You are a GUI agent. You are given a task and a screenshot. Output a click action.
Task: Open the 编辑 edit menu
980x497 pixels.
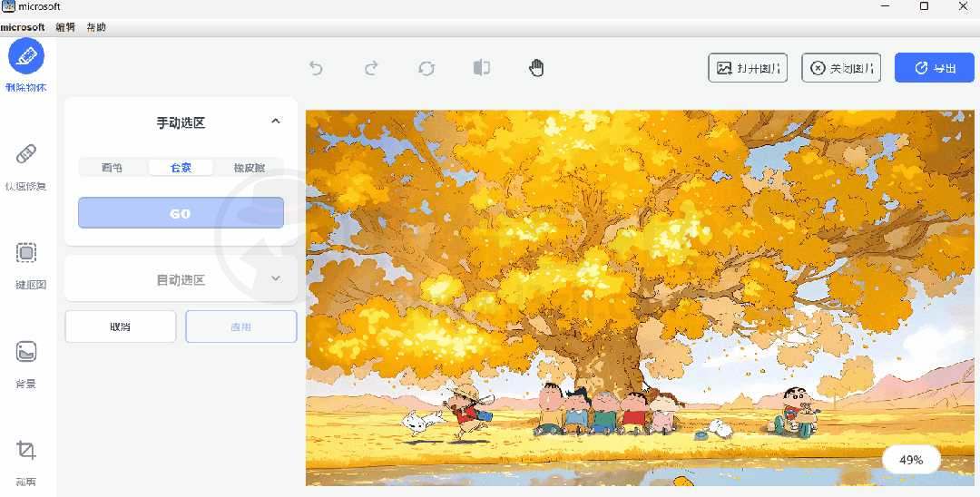click(65, 27)
